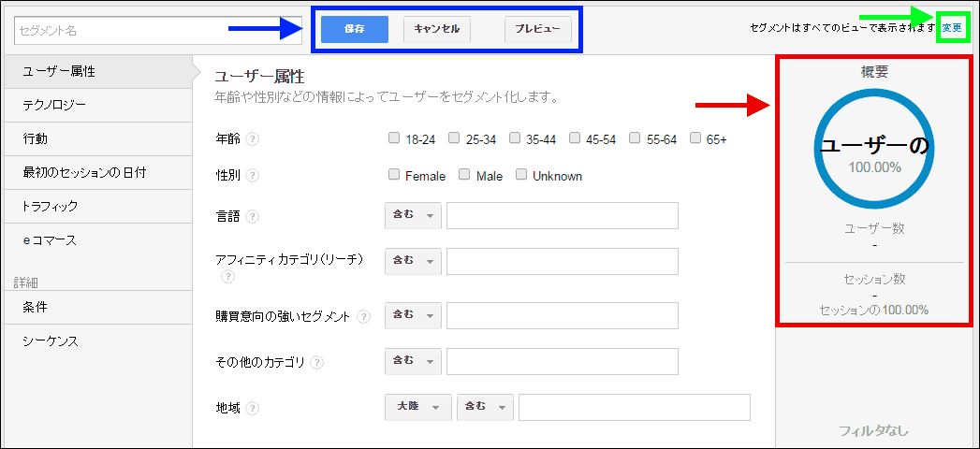Viewport: 980px width, 449px height.
Task: Click help icon next to 地域
Action: point(253,408)
